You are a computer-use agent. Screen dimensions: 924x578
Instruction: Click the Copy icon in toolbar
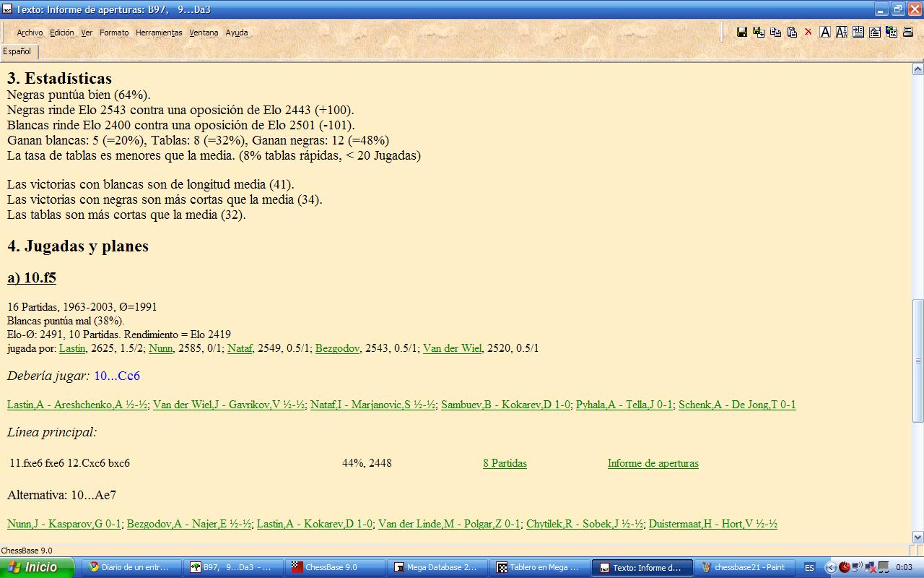point(775,32)
